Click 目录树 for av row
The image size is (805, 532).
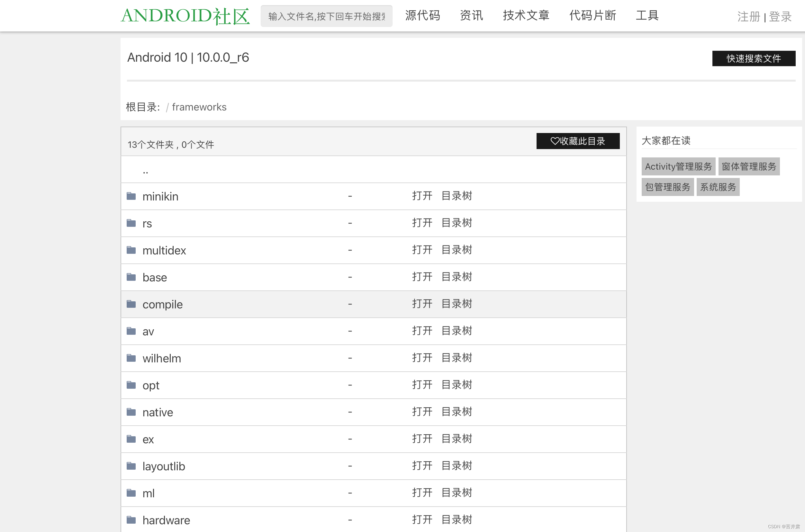[457, 331]
